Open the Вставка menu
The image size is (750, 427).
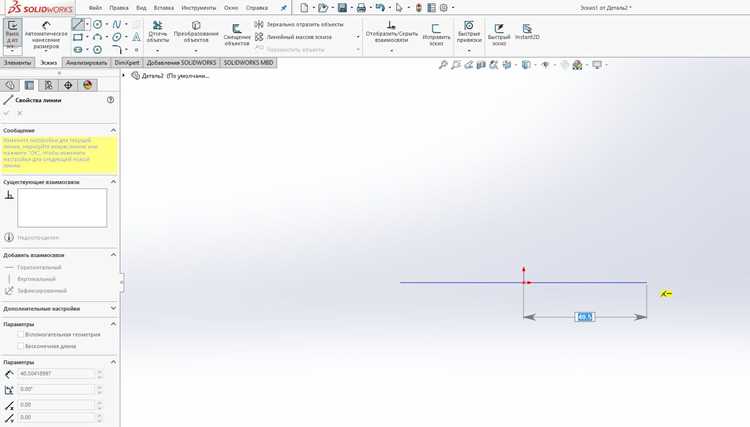click(164, 8)
